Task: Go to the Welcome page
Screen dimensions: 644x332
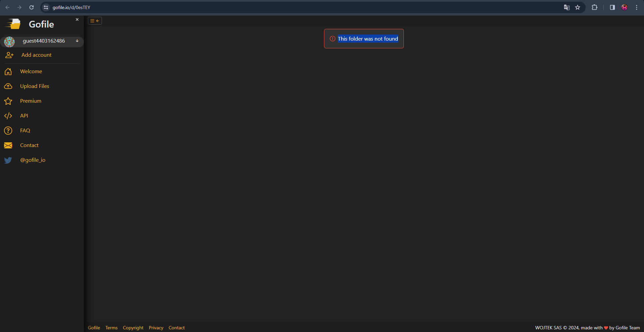Action: coord(31,72)
